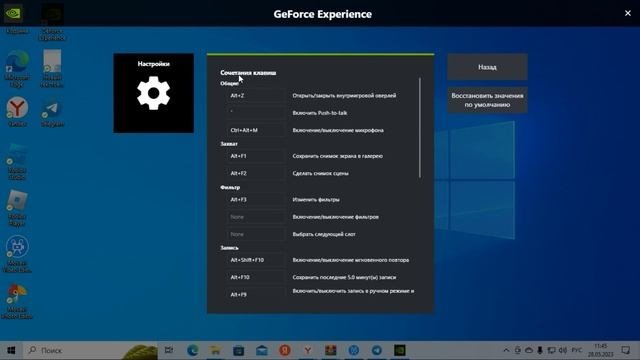Open the Windows Start menu

pyautogui.click(x=11, y=350)
